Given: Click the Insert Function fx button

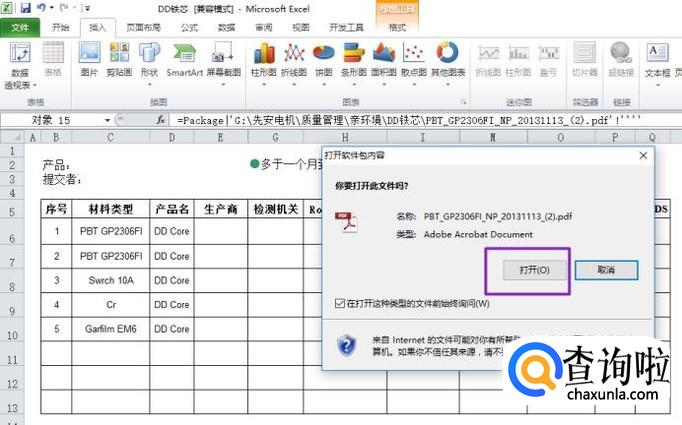Looking at the screenshot, I should coord(160,120).
